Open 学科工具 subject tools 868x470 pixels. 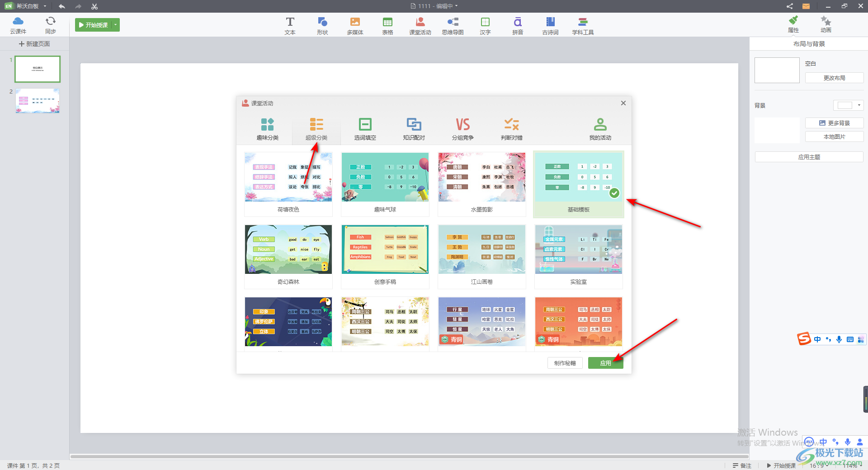point(583,26)
